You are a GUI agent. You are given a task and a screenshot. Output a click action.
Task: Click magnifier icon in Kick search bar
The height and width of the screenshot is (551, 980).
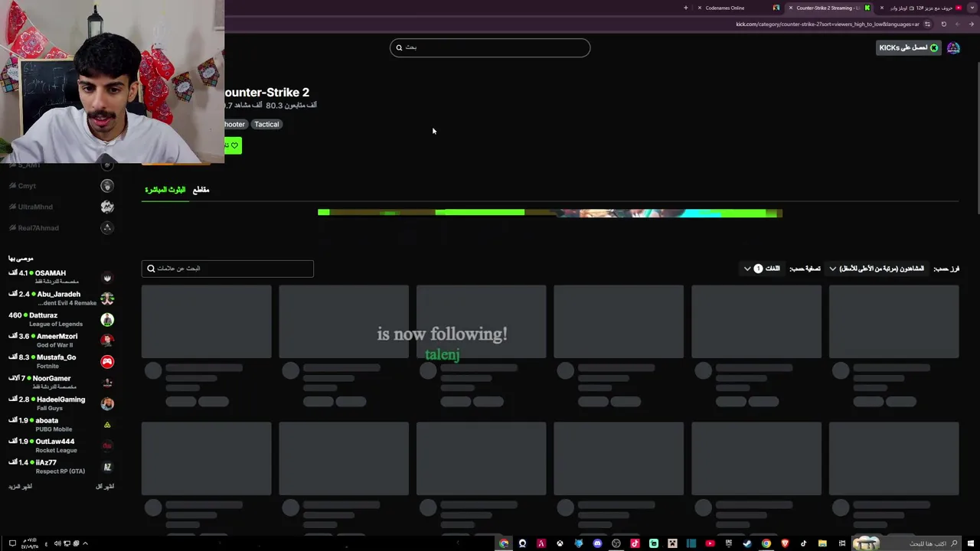pos(399,47)
